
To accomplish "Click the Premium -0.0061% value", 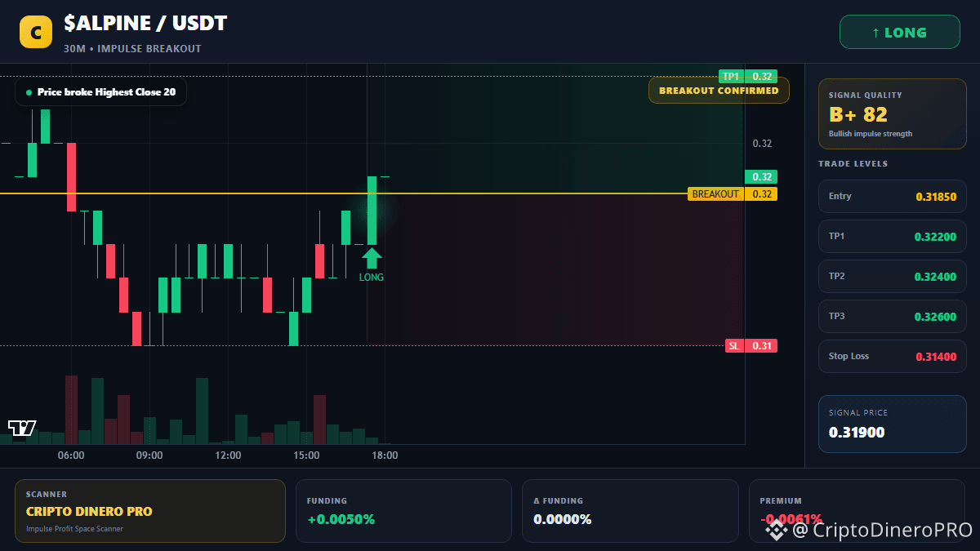I will pos(791,519).
